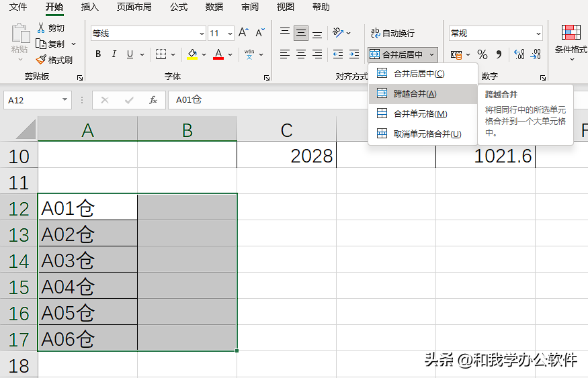
Task: Expand the Name Box dropdown arrow
Action: pyautogui.click(x=65, y=99)
